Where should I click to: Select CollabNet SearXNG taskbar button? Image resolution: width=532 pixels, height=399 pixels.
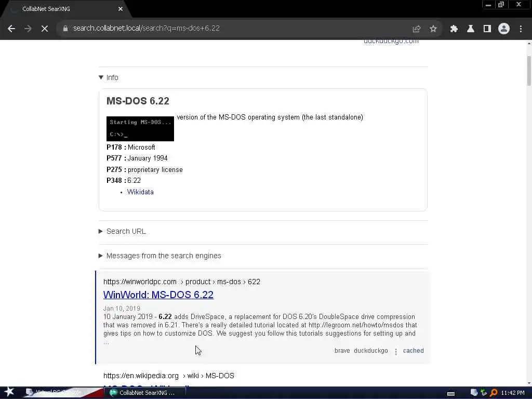144,393
